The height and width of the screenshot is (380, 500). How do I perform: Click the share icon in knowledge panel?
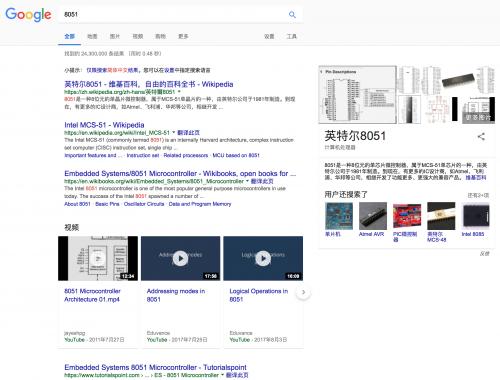[x=481, y=136]
